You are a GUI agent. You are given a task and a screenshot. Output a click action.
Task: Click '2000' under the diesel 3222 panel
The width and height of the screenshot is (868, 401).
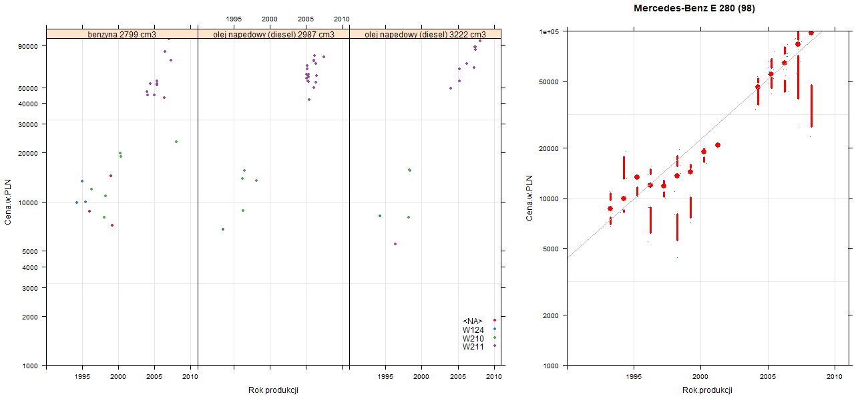pos(421,377)
